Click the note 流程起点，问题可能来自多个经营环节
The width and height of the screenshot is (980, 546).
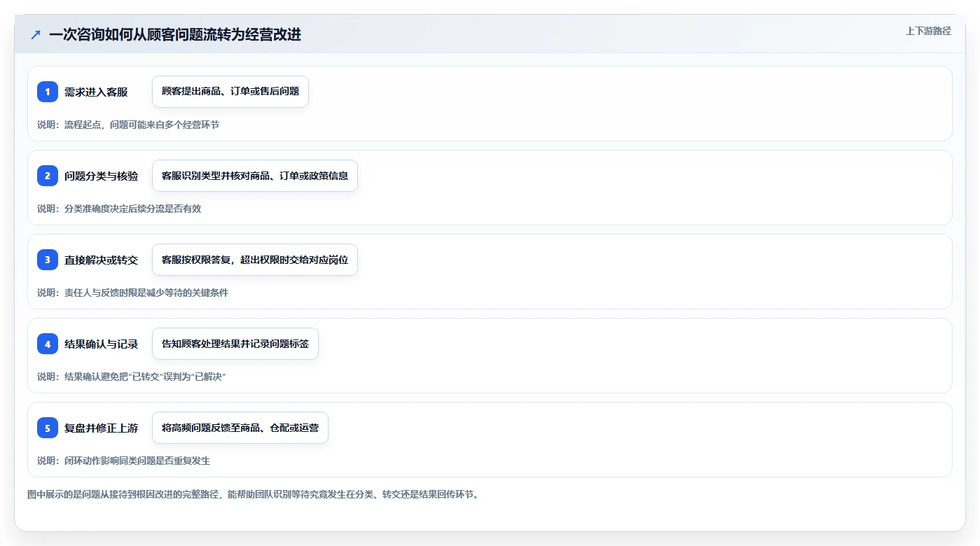[x=128, y=125]
